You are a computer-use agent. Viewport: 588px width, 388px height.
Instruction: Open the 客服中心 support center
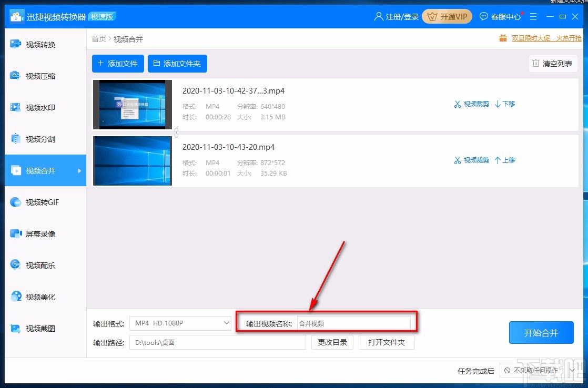pos(500,16)
